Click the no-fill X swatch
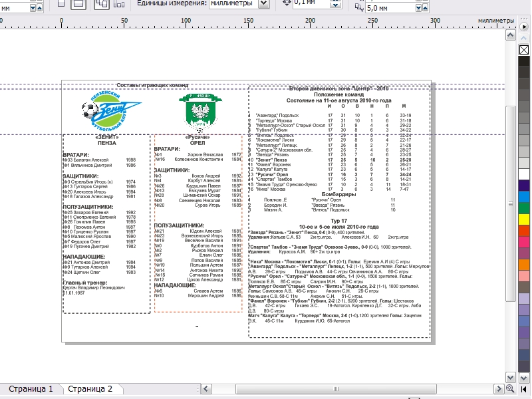Image resolution: width=532 pixels, height=399 pixels. coord(524,50)
